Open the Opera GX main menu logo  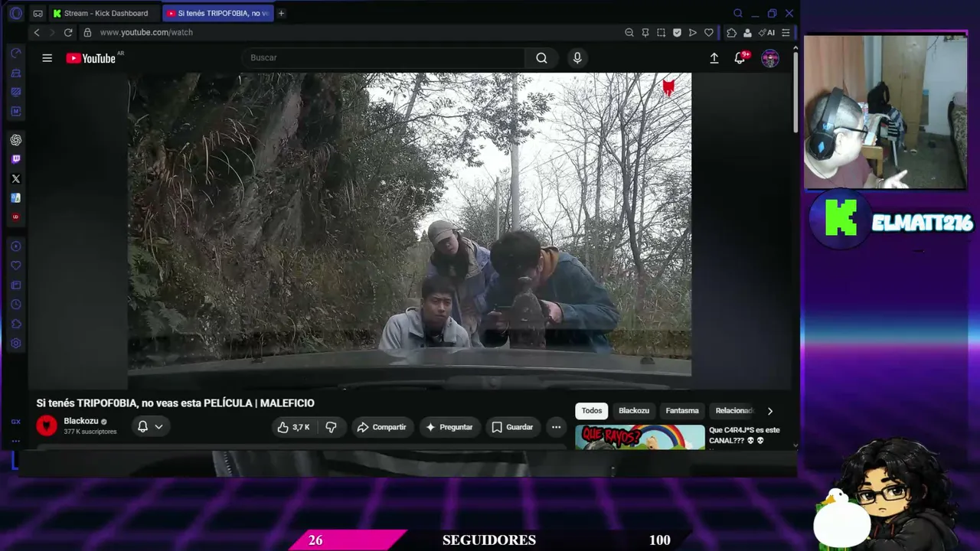click(x=15, y=13)
